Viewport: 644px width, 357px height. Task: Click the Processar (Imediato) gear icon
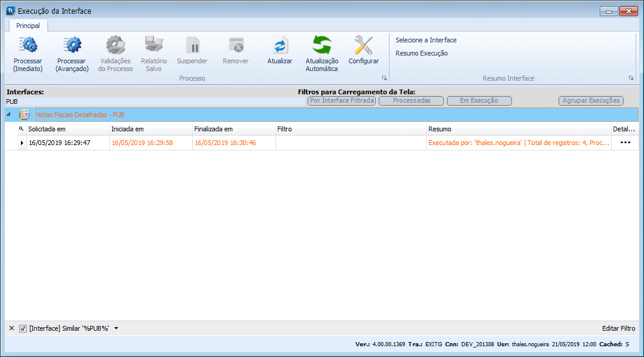27,45
